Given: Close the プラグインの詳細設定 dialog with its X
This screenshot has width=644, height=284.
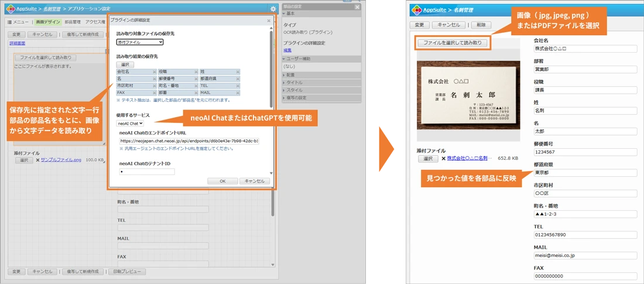Looking at the screenshot, I should [x=269, y=20].
